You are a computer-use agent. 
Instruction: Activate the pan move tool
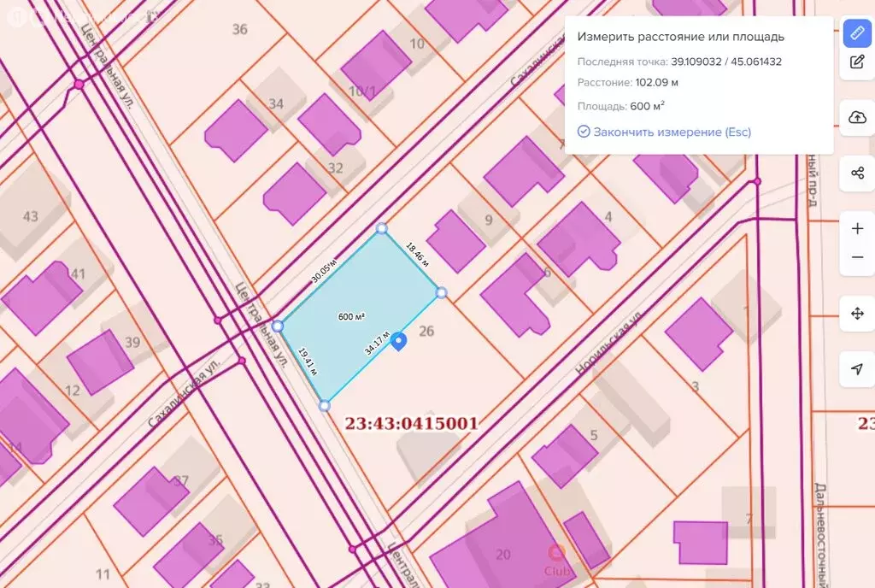tap(858, 314)
